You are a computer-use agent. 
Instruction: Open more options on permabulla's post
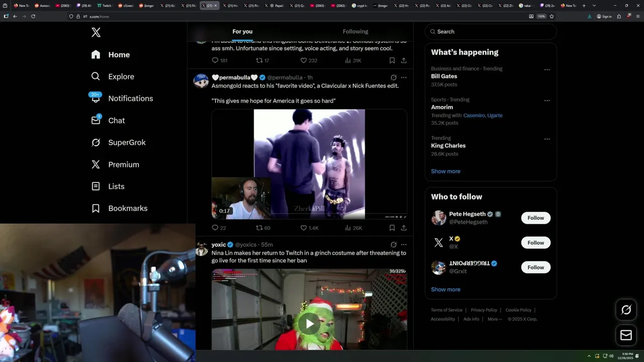tap(404, 77)
